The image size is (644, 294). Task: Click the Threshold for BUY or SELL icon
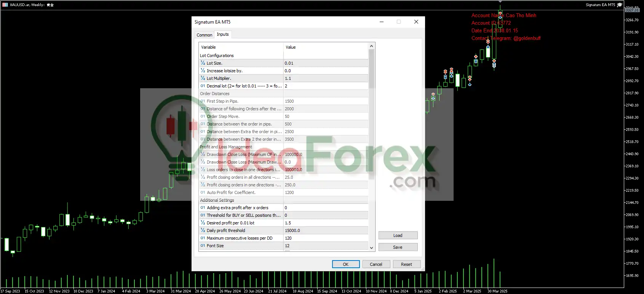(203, 215)
